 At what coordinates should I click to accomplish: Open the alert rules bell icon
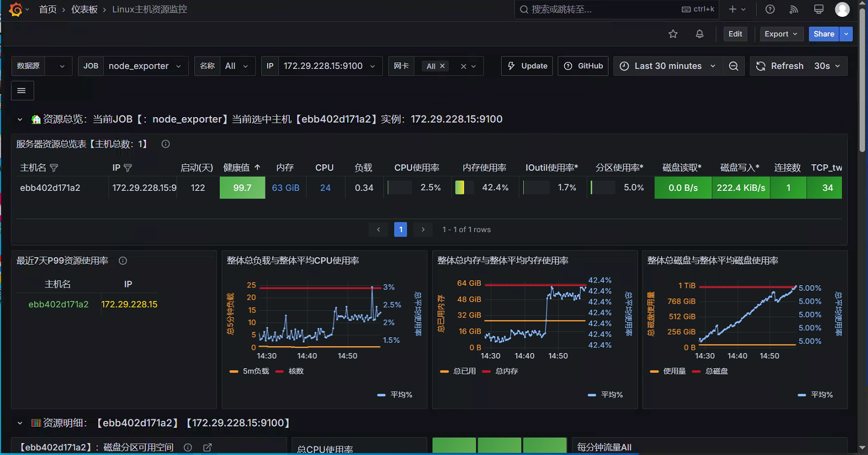tap(700, 34)
